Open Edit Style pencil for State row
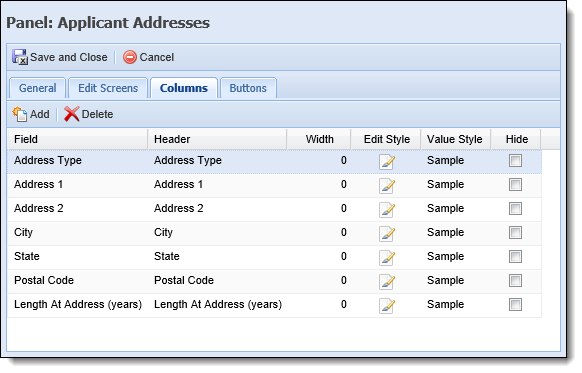 [x=387, y=258]
